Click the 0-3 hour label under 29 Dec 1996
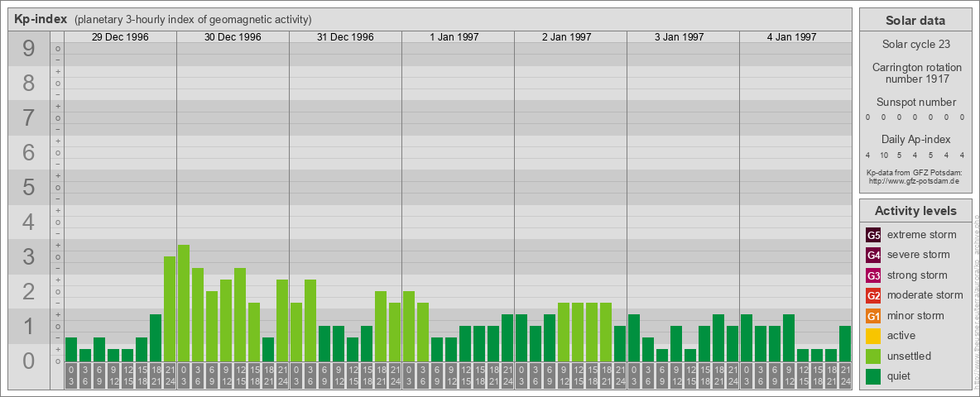 [71, 375]
